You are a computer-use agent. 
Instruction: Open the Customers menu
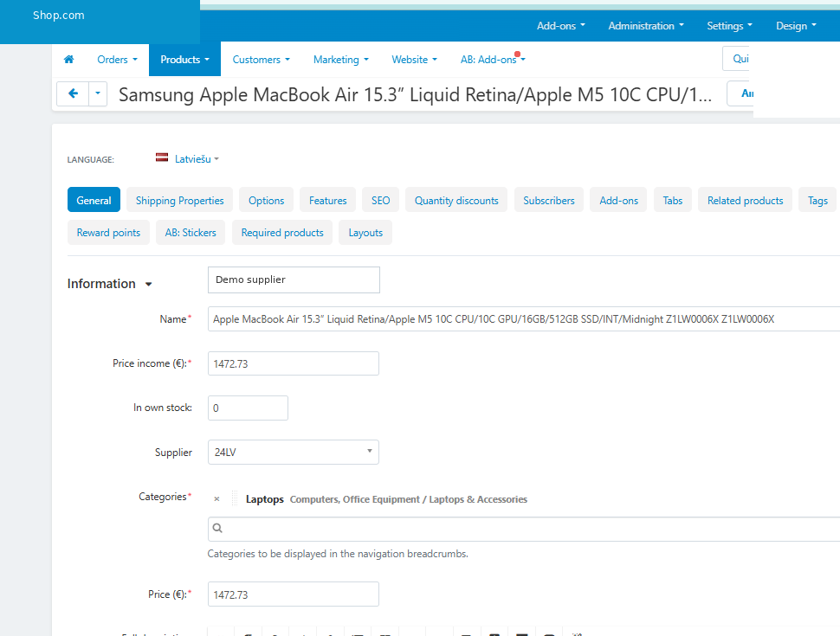(261, 60)
